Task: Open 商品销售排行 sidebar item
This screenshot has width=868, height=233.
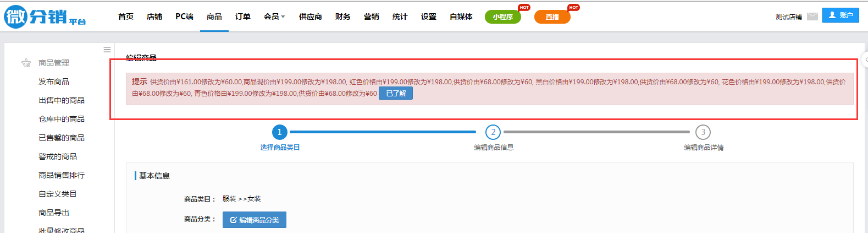Action: [62, 175]
